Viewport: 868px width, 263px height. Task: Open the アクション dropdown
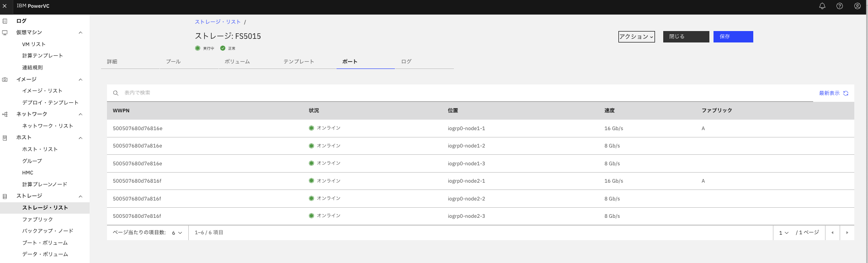pos(636,37)
